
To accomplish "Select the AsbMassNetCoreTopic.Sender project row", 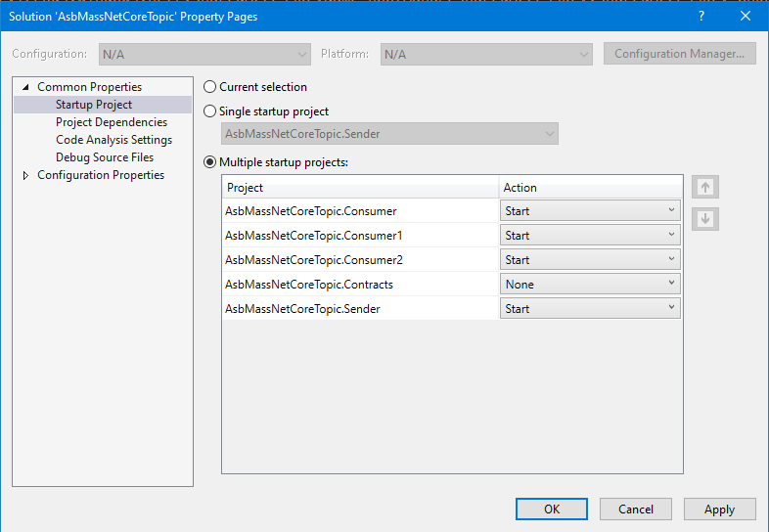I will (302, 309).
